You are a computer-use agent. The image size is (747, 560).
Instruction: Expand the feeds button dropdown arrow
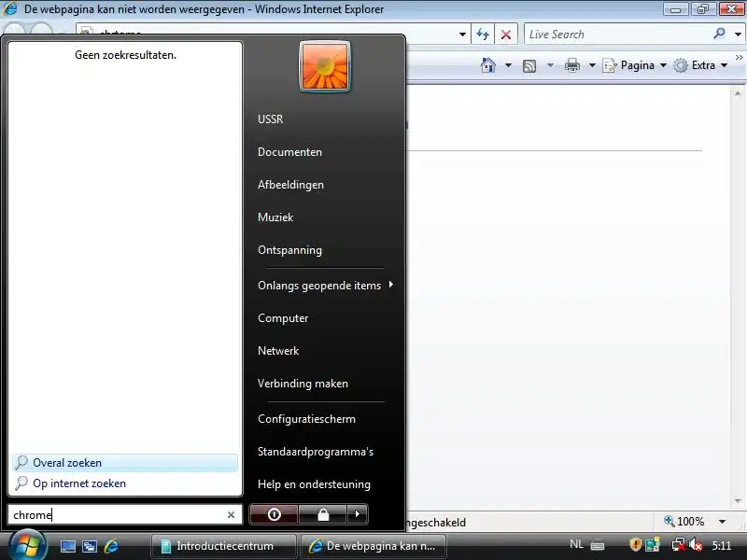click(550, 65)
